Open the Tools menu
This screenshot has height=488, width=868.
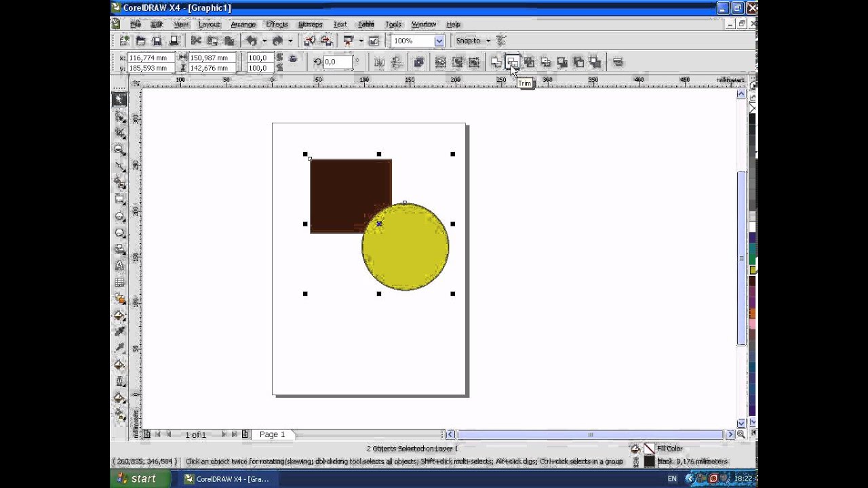(393, 24)
